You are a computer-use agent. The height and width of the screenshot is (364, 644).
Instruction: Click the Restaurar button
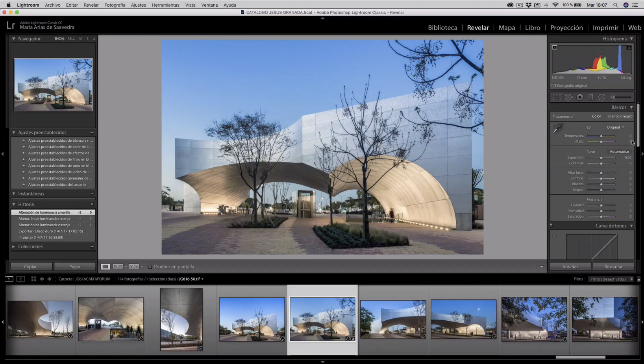(x=613, y=267)
